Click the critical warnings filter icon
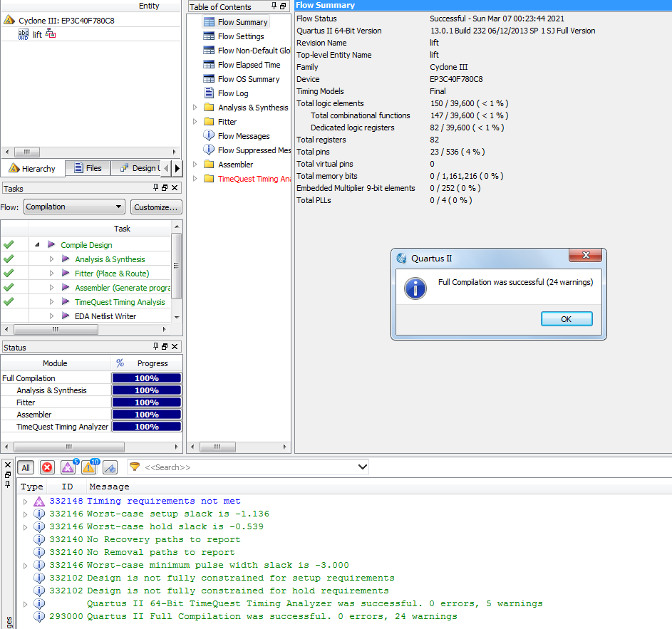Image resolution: width=672 pixels, height=629 pixels. pyautogui.click(x=68, y=467)
